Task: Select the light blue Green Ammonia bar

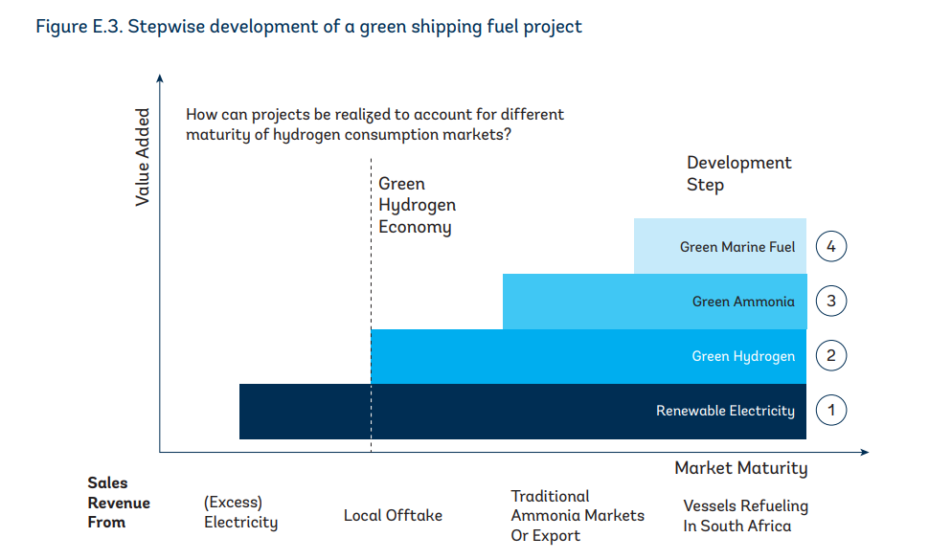Action: pyautogui.click(x=653, y=302)
